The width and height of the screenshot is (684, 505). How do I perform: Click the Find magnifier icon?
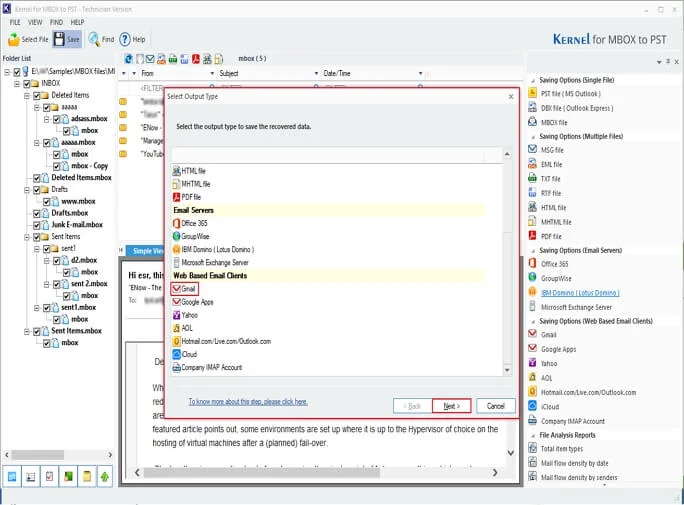(93, 39)
